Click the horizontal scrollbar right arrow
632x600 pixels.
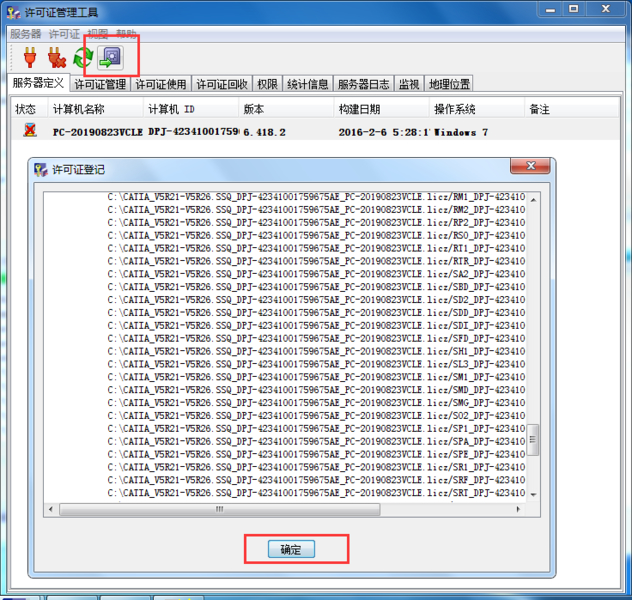pos(518,509)
